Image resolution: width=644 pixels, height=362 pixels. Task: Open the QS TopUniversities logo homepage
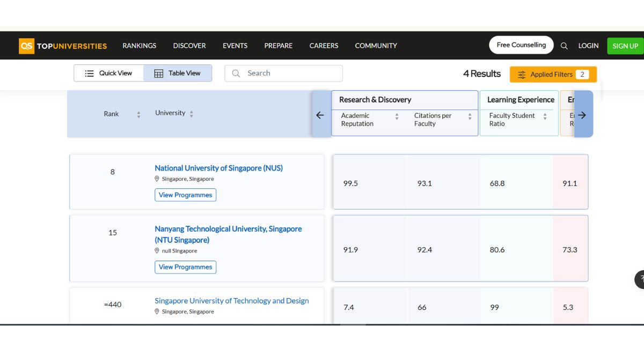tap(63, 46)
